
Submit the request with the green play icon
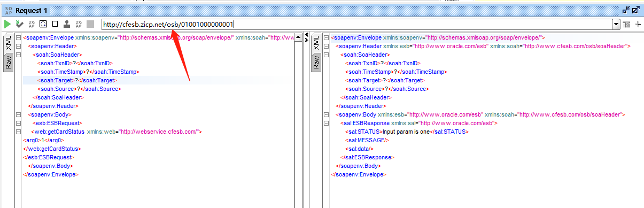[7, 24]
